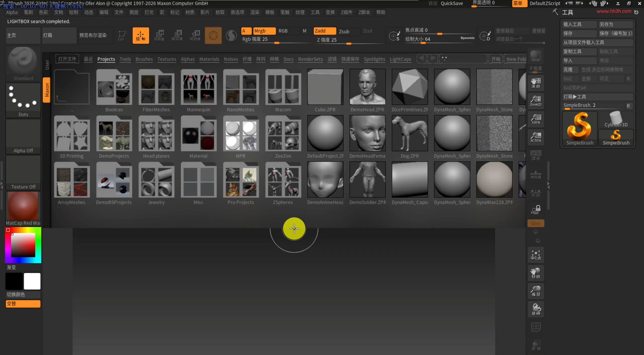The image size is (644, 355).
Task: Click the Zoom2D icon
Action: point(536,101)
